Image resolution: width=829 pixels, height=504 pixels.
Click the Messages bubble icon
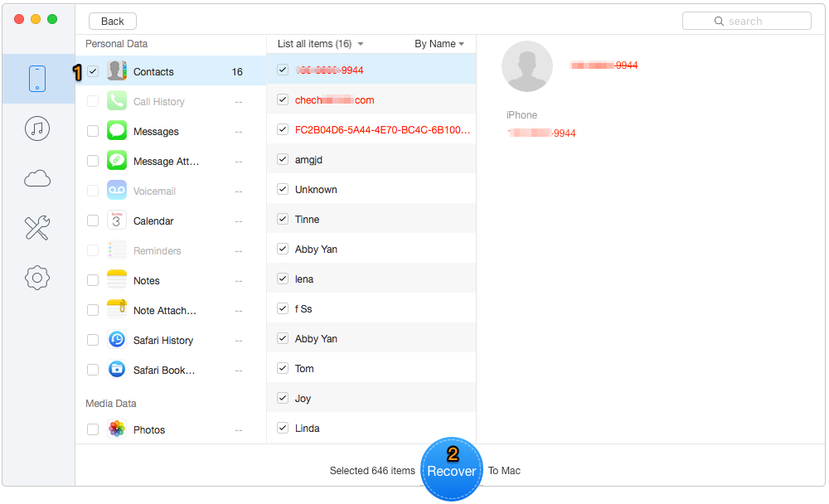coord(117,131)
